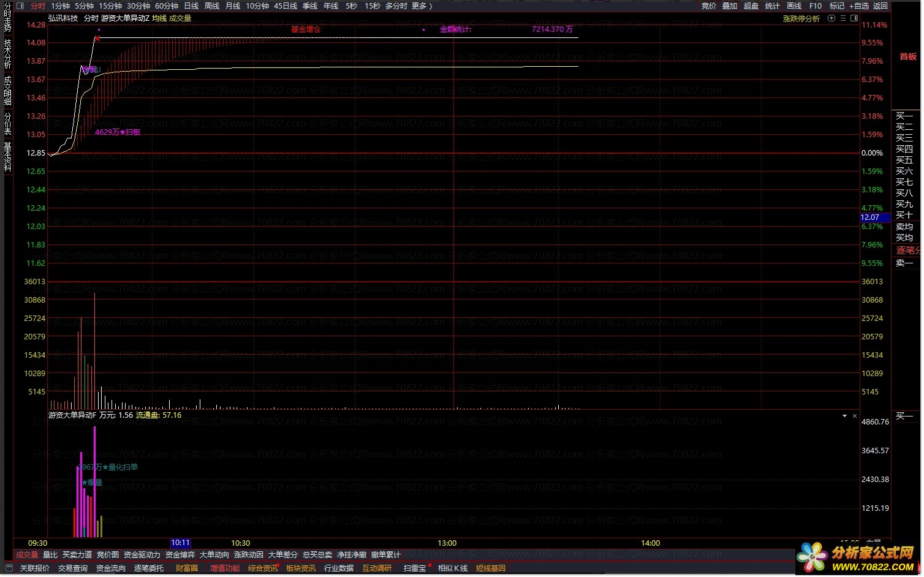Open the 财富圈 bottom tab
The image size is (924, 577).
[x=187, y=568]
